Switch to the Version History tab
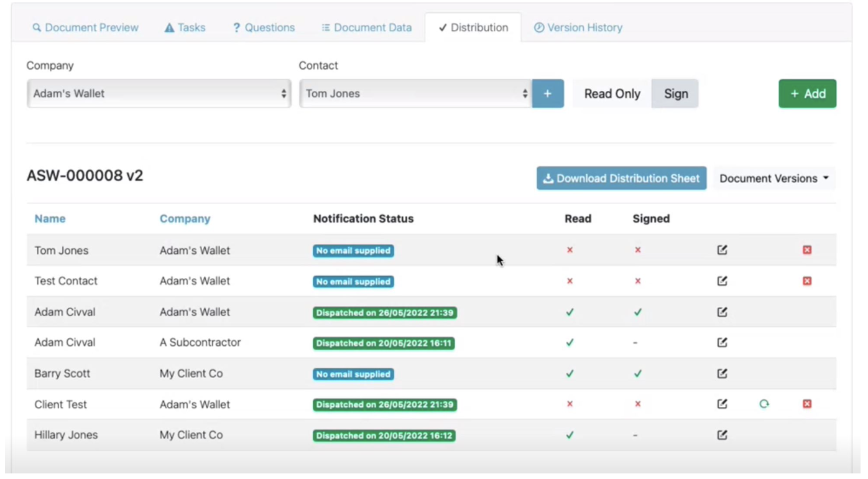Viewport: 868px width, 479px height. click(578, 27)
